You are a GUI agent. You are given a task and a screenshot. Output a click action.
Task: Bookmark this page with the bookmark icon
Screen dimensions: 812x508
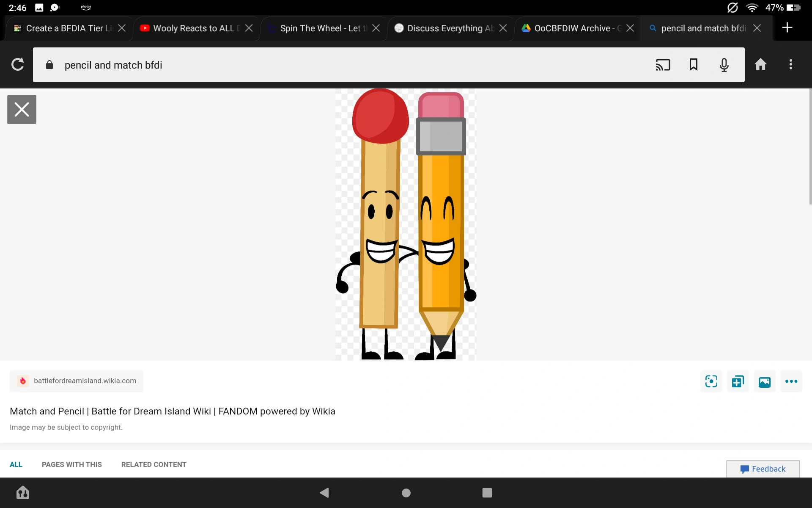pyautogui.click(x=694, y=65)
